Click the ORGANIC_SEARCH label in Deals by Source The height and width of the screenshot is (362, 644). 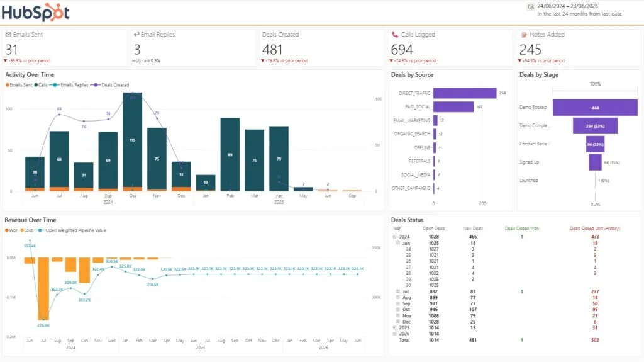(x=412, y=134)
